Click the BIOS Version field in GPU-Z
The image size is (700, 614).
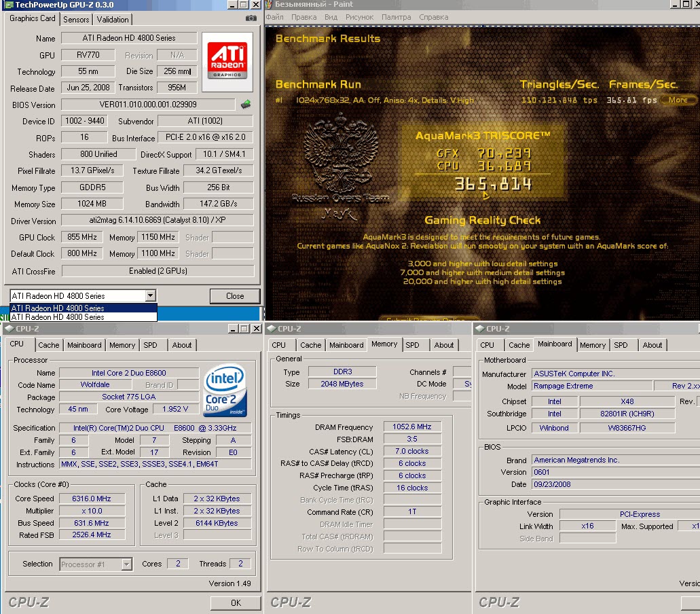(148, 105)
